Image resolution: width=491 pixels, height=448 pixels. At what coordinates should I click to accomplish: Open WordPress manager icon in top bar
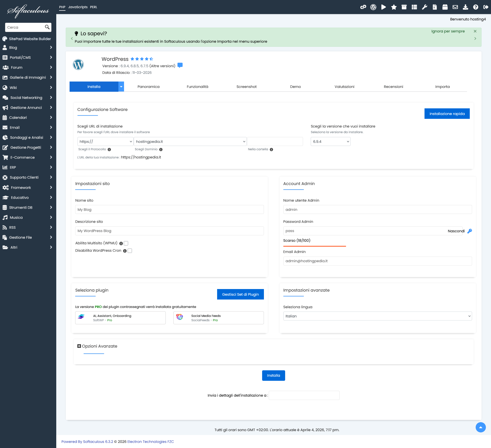(373, 7)
